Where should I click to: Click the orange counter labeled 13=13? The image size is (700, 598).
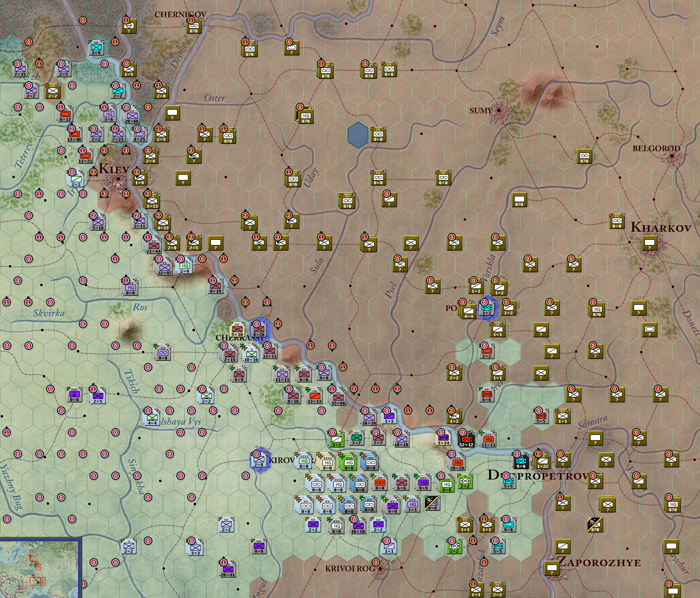click(315, 396)
